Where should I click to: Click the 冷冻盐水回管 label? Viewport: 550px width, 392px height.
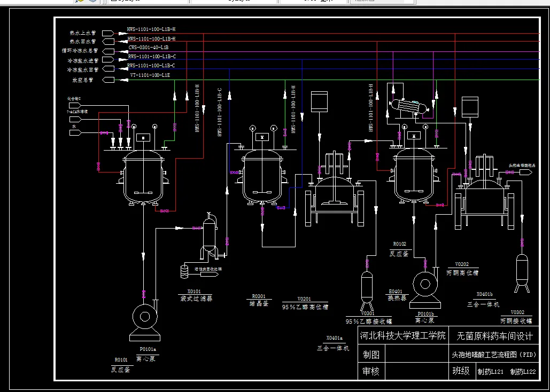[83, 70]
